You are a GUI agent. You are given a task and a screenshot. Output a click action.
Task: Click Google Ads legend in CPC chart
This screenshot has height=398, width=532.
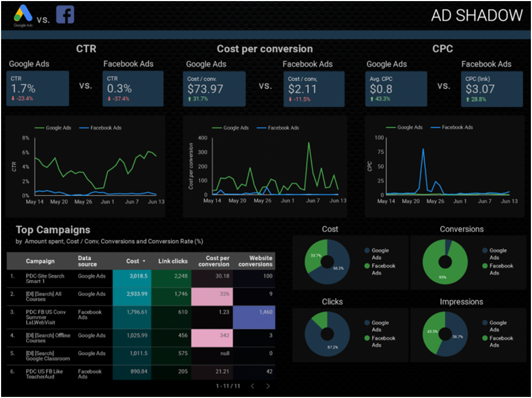[x=404, y=128]
